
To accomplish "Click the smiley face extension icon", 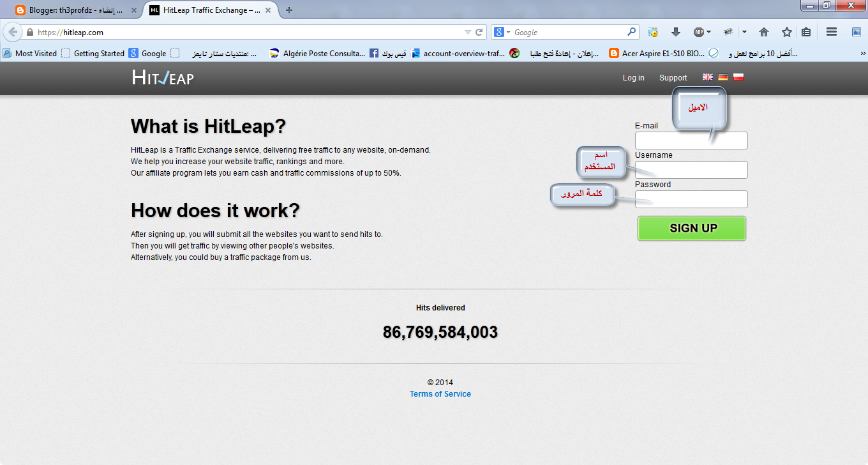I will [653, 32].
